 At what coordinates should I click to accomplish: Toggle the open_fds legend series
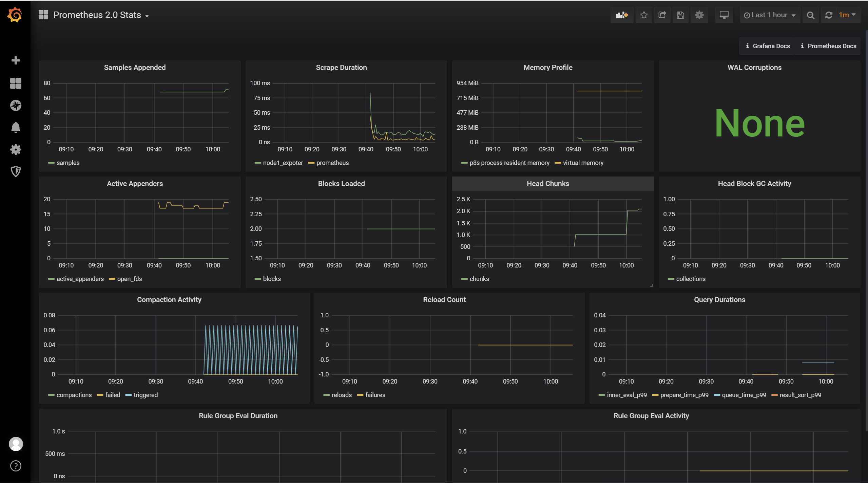pyautogui.click(x=130, y=279)
